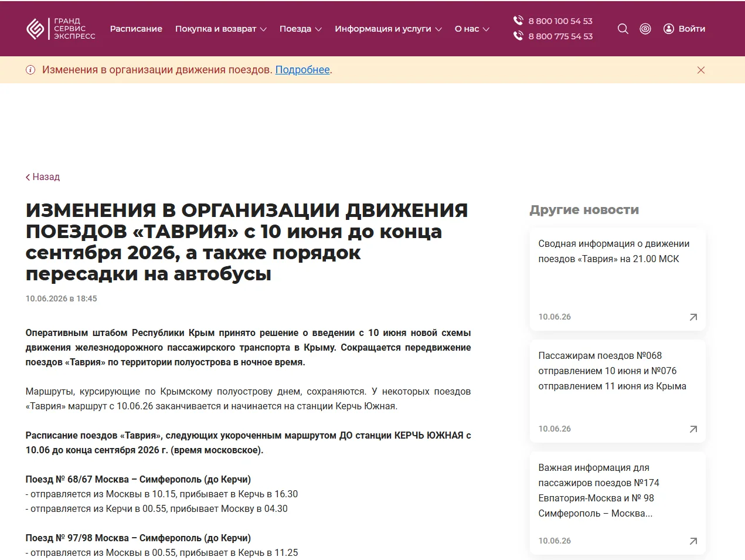Open the 'О нас' menu
Image resolution: width=745 pixels, height=560 pixels.
click(472, 29)
